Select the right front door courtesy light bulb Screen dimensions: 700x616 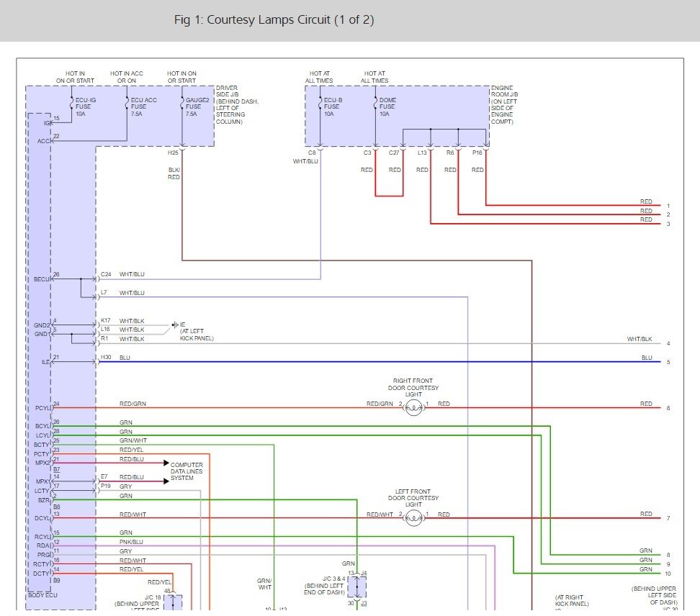pyautogui.click(x=413, y=408)
